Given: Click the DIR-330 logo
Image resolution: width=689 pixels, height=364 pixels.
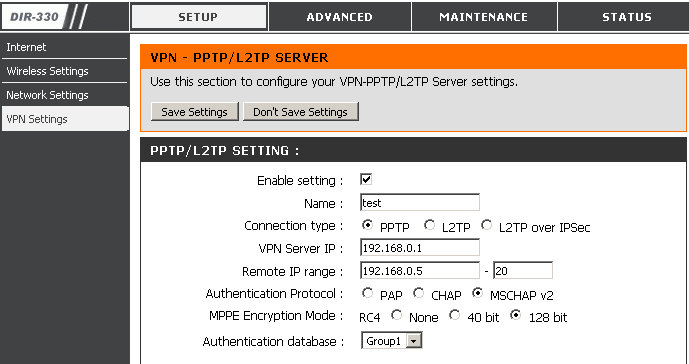Looking at the screenshot, I should tap(34, 17).
